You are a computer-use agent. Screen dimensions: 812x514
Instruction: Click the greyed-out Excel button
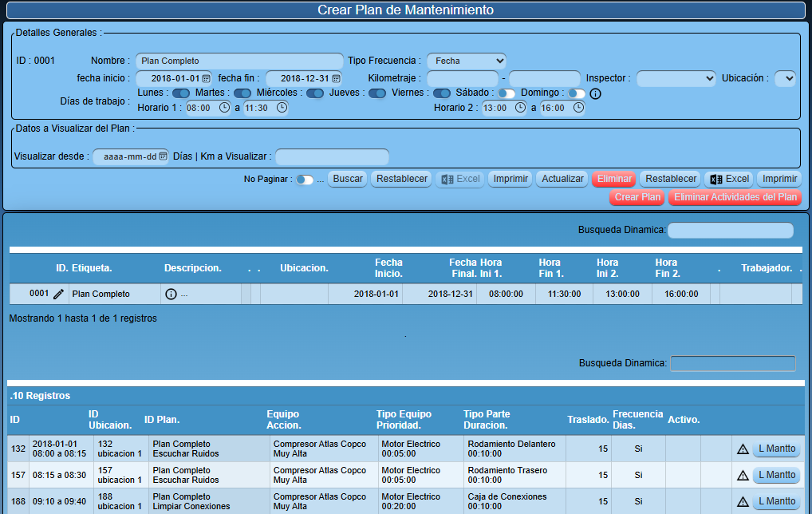[x=460, y=179]
